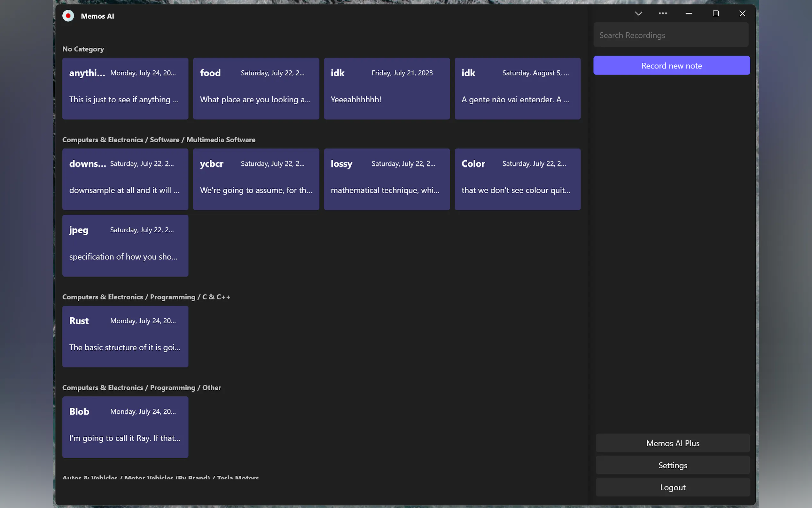Open the 'lossy' note card
812x508 pixels.
point(387,179)
